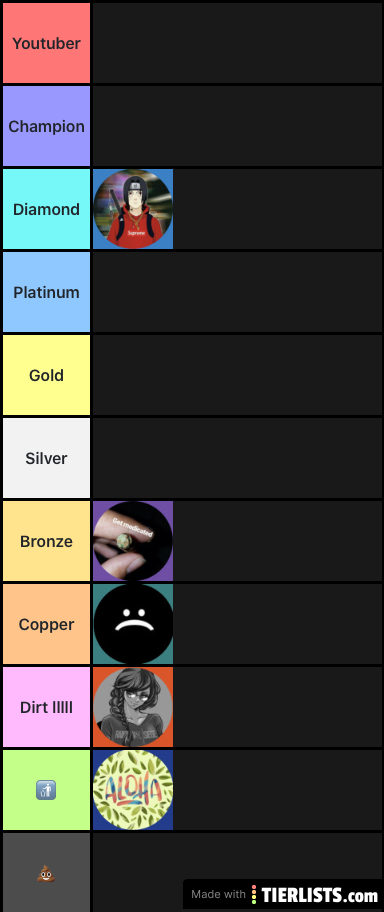384x912 pixels.
Task: Click the sad face avatar in Copper
Action: (133, 624)
